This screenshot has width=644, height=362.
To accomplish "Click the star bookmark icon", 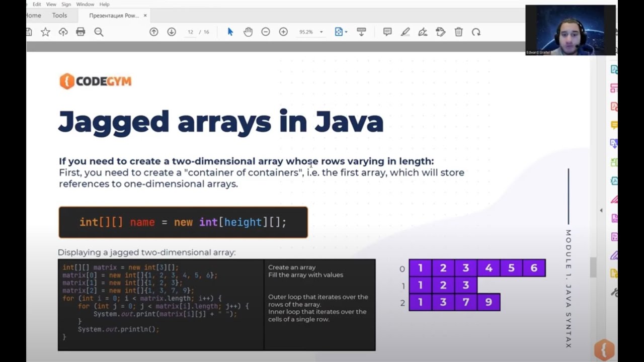I will click(45, 32).
